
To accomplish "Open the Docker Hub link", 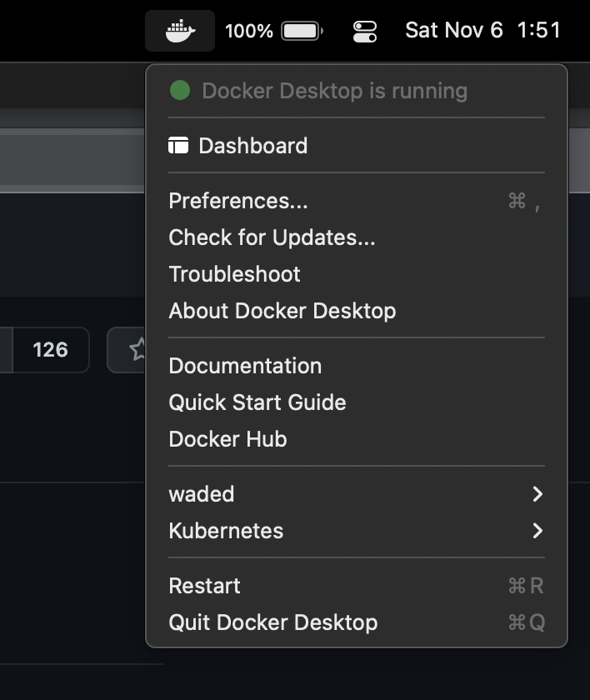I will pos(227,438).
